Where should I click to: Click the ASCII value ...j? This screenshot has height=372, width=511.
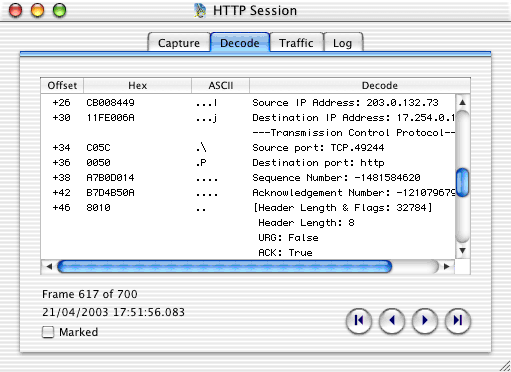pos(207,118)
